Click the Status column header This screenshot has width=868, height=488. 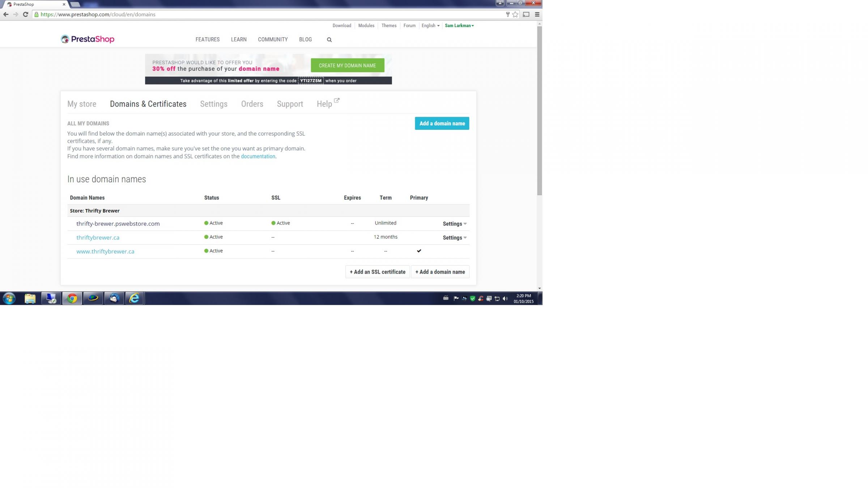[212, 198]
